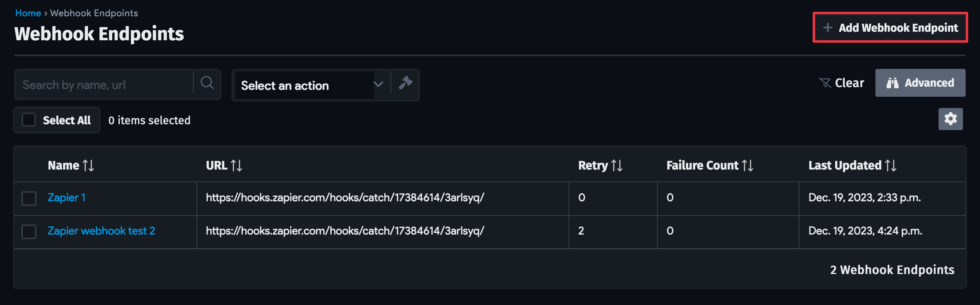Expand the action dropdown chevron
Image resolution: width=980 pixels, height=305 pixels.
[378, 85]
